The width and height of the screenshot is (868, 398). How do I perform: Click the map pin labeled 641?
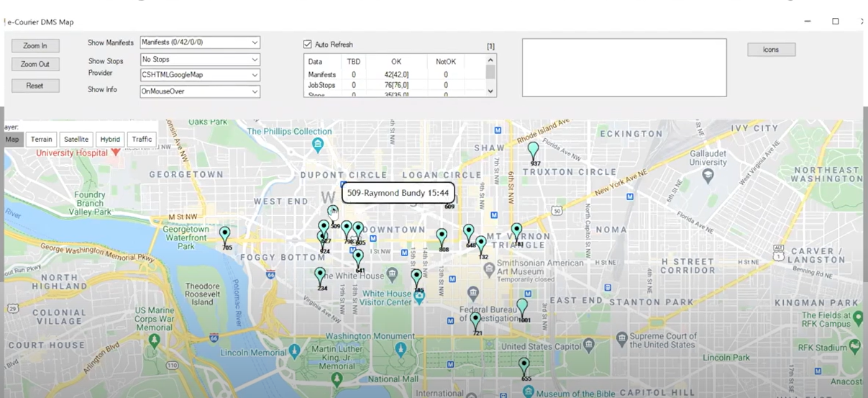pos(358,258)
